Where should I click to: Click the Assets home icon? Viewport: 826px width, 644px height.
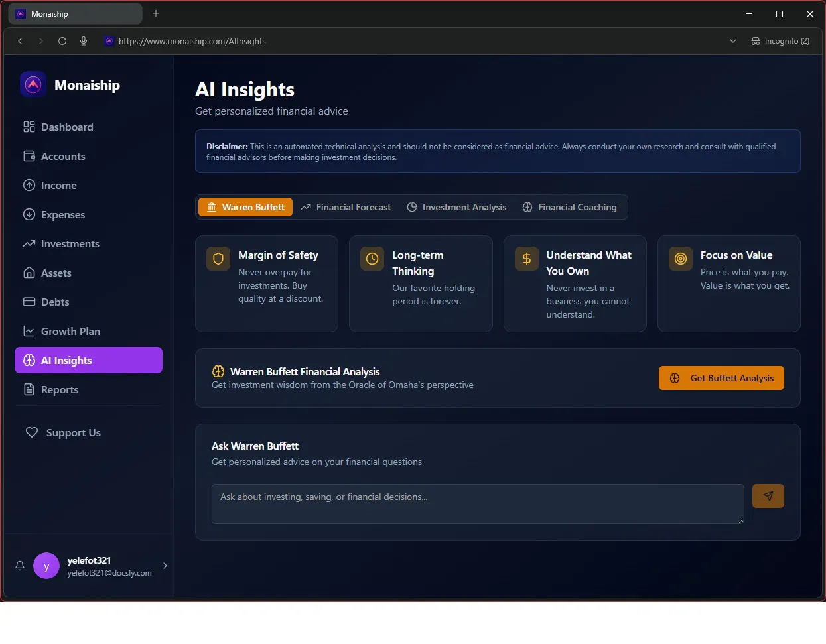pyautogui.click(x=29, y=273)
